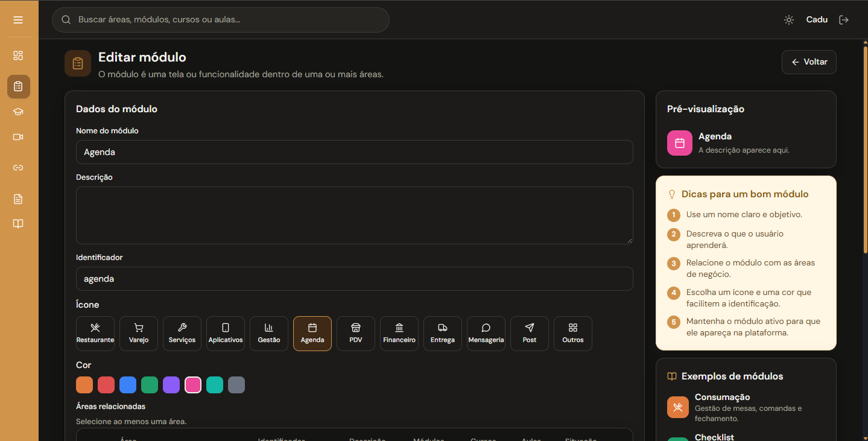
Task: Open the video camera lessons icon
Action: [18, 137]
